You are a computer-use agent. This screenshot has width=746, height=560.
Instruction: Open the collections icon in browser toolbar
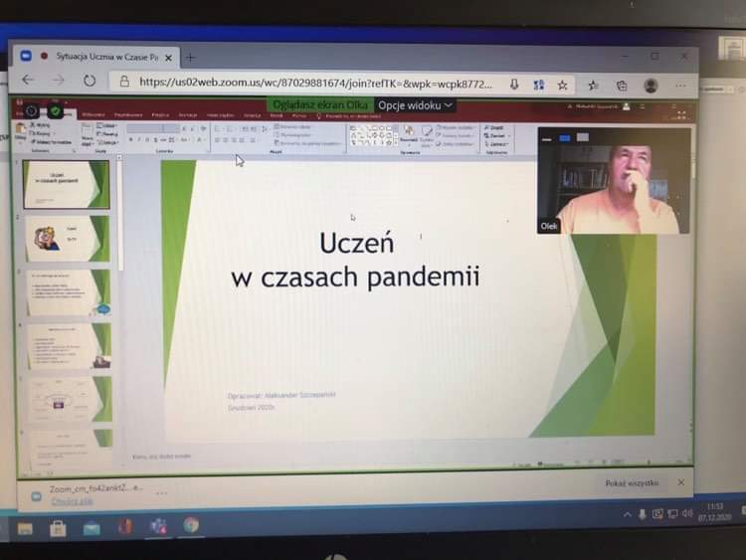pos(622,87)
